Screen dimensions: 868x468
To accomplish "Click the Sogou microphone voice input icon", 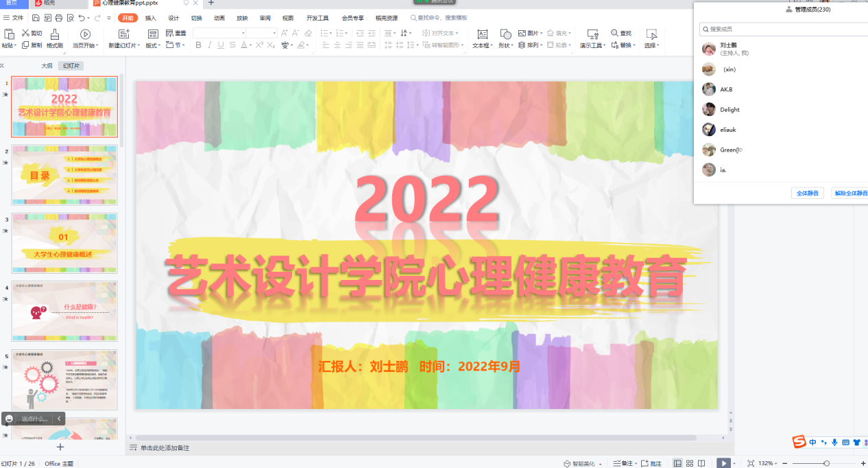I will pos(834,443).
